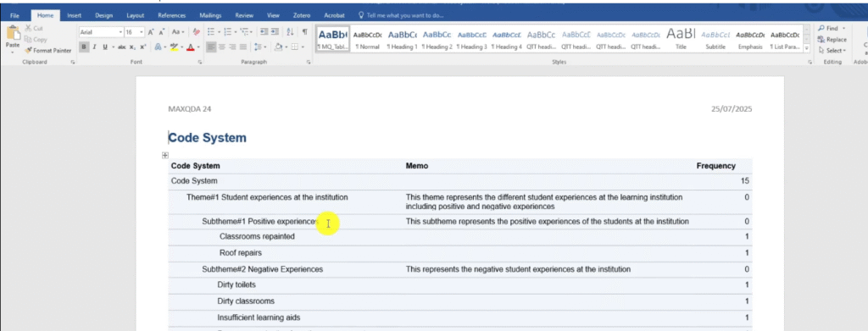The width and height of the screenshot is (868, 331).
Task: Apply the Heading 1 style
Action: click(403, 39)
